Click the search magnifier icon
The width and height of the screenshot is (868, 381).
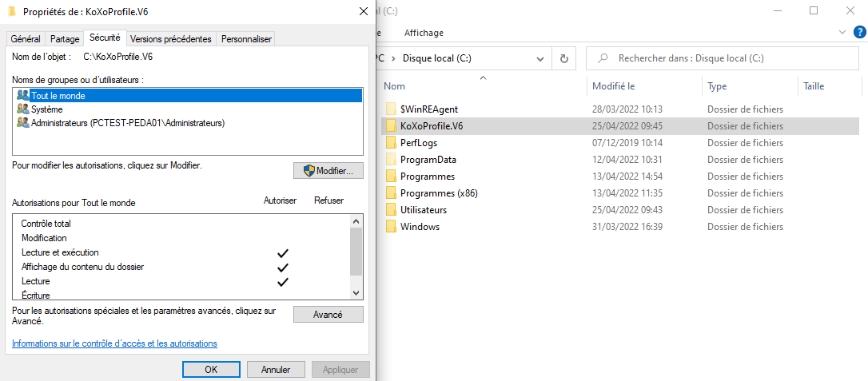tap(603, 58)
